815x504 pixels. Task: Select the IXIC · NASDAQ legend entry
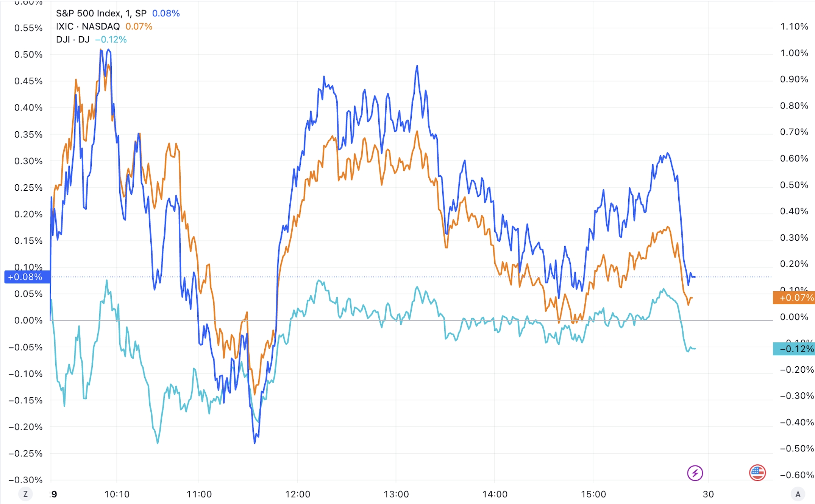[x=87, y=26]
